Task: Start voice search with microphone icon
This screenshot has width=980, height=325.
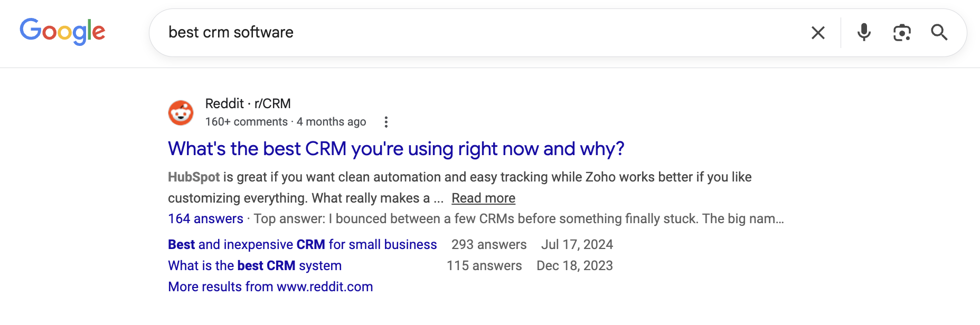Action: click(864, 33)
